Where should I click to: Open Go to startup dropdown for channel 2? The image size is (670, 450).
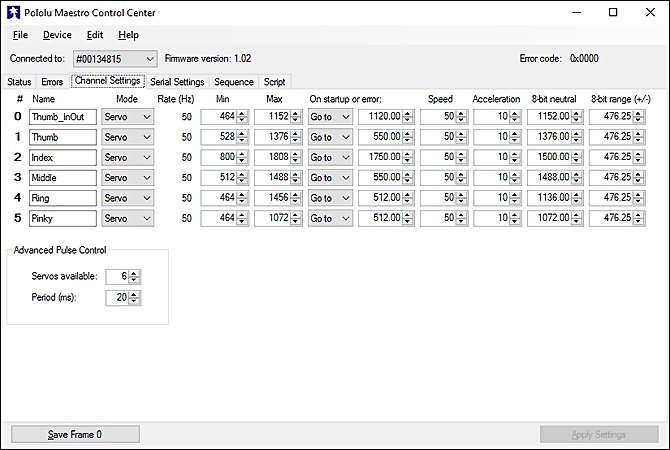tap(330, 157)
